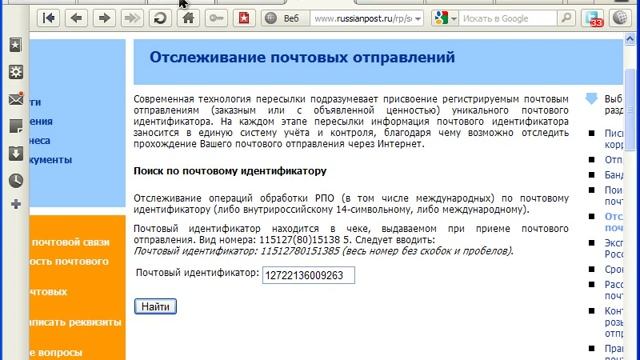Open the Bookmarks star panel in sidebar
Screen dimensions: 640x360
[16, 45]
